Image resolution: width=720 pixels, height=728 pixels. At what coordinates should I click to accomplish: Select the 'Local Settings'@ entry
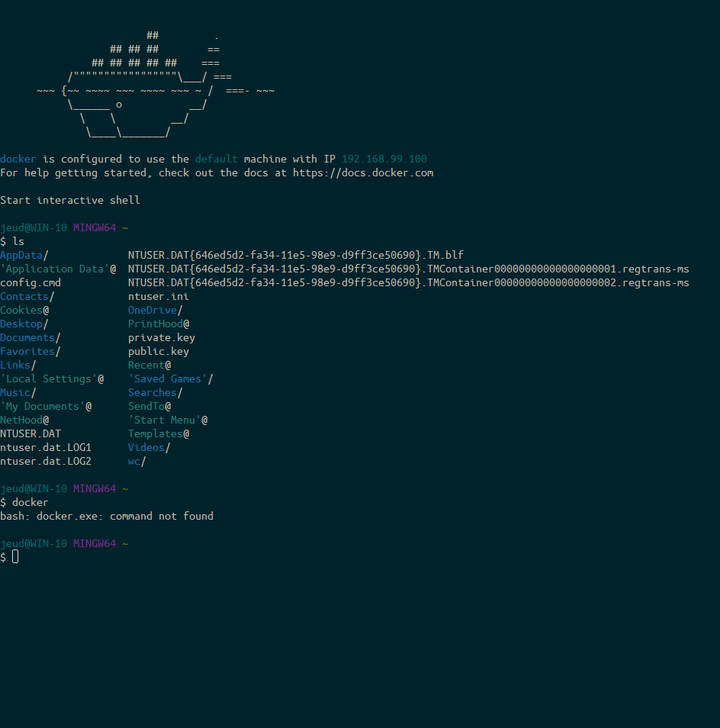click(x=52, y=378)
